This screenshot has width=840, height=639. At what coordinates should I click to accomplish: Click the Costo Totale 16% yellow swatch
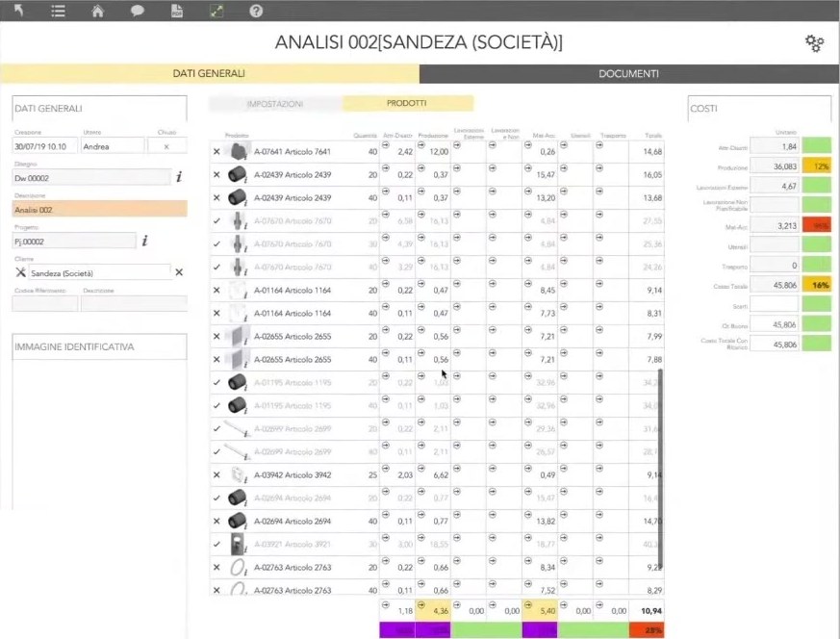[817, 285]
